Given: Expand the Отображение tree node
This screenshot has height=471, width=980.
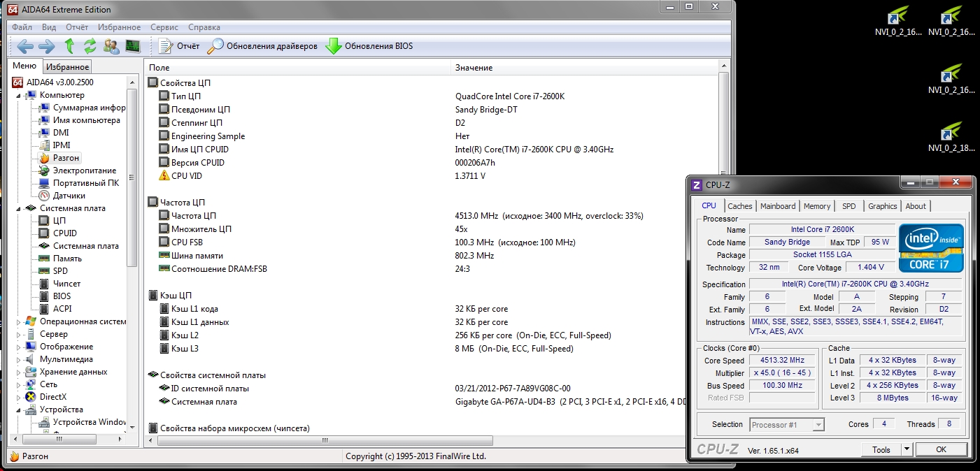Looking at the screenshot, I should [x=19, y=347].
